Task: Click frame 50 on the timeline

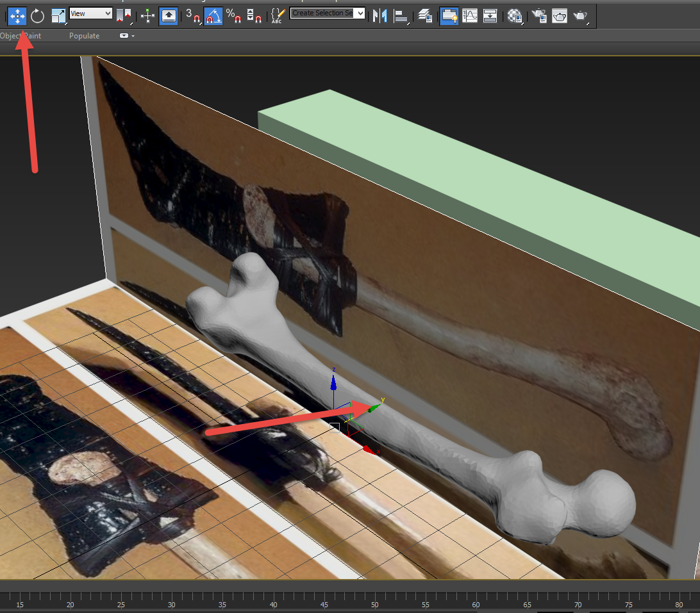Action: coord(374,605)
